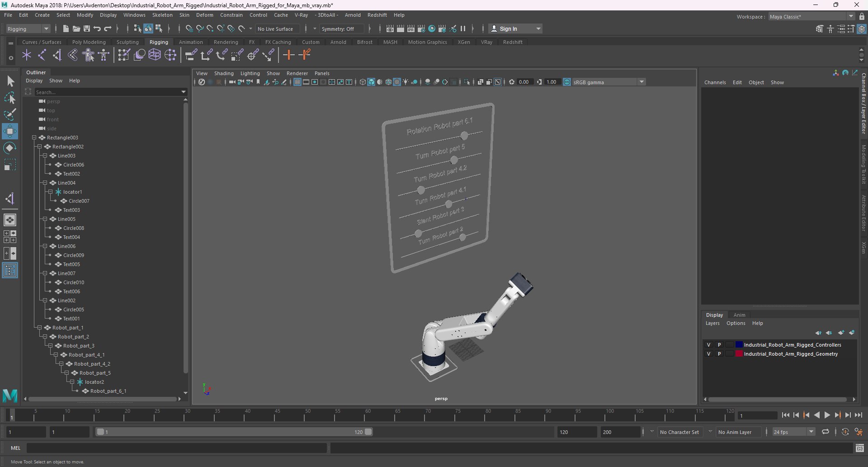Click the Create Locator shelf icon

pos(27,55)
